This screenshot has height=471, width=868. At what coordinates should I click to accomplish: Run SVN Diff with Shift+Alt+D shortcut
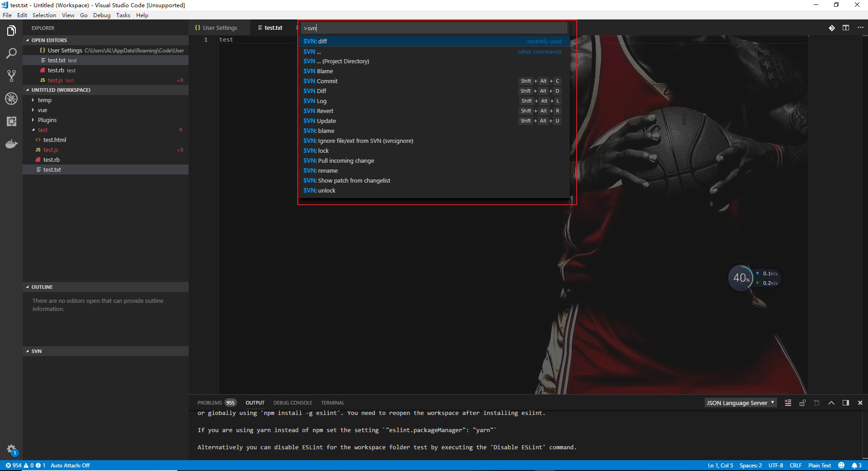click(433, 91)
